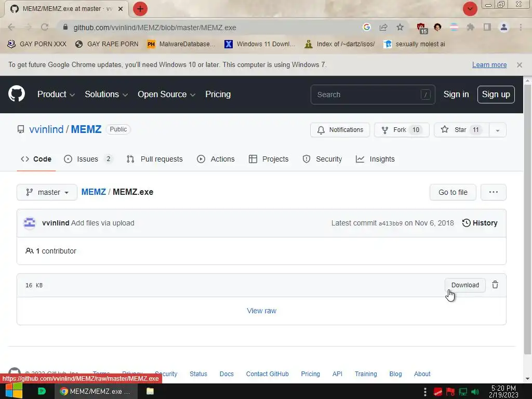
Task: Open the Actions tab
Action: click(216, 159)
